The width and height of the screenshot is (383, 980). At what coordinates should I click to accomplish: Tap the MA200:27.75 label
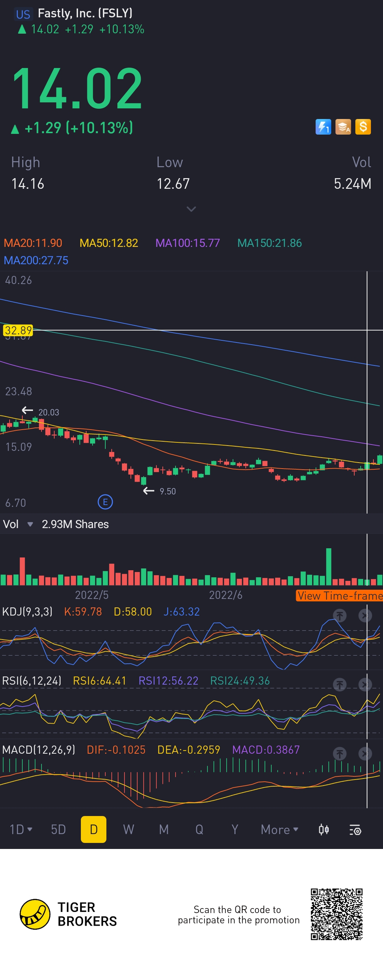(36, 260)
